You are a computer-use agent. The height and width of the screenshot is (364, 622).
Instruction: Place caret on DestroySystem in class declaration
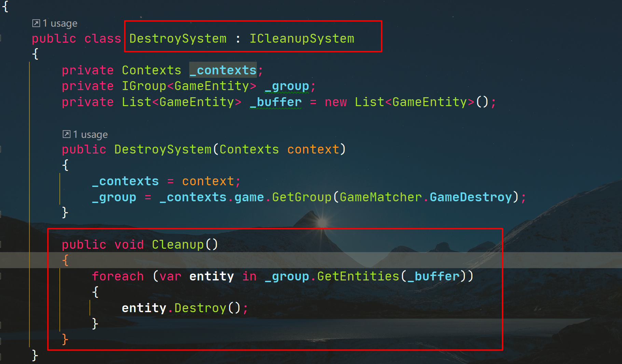[x=178, y=39]
